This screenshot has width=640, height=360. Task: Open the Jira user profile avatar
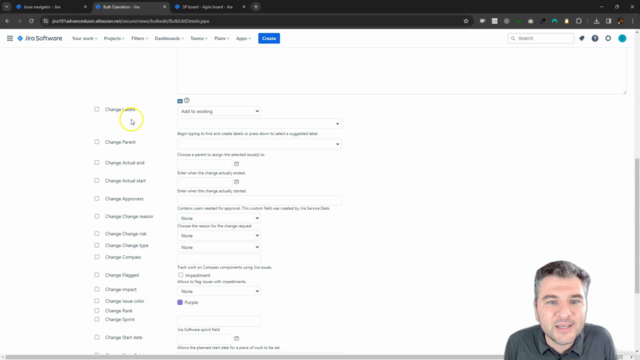click(x=622, y=38)
